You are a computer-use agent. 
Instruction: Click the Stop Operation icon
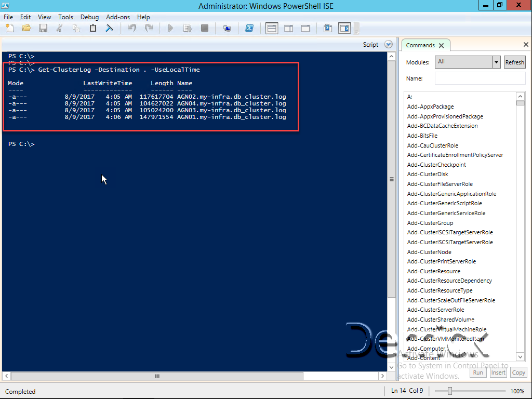click(x=204, y=28)
